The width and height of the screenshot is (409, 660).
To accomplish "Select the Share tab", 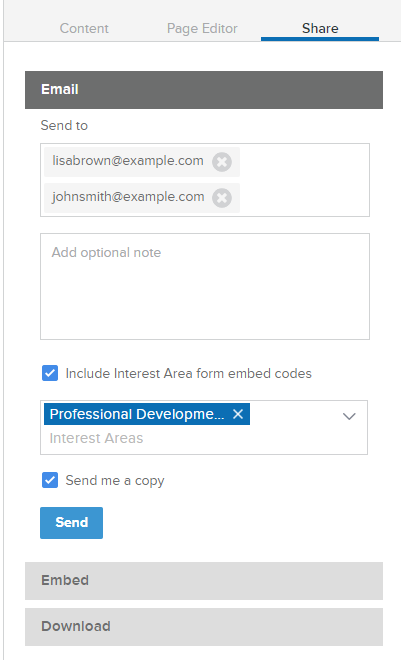I will tap(320, 28).
